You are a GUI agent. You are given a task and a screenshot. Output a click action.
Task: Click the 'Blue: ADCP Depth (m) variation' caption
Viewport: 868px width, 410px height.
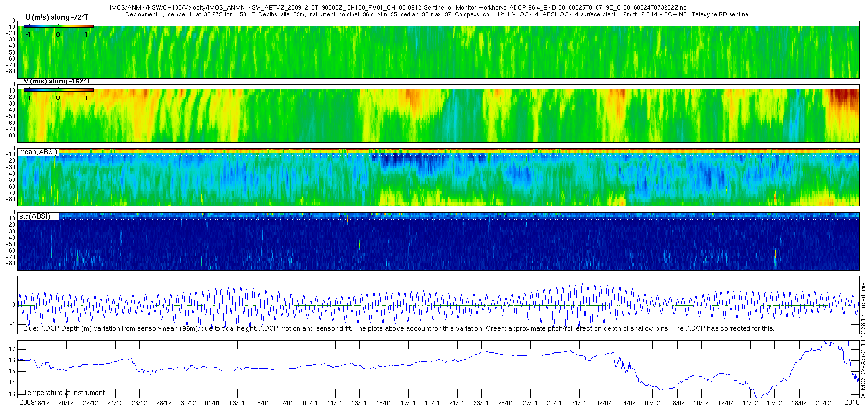pyautogui.click(x=399, y=328)
